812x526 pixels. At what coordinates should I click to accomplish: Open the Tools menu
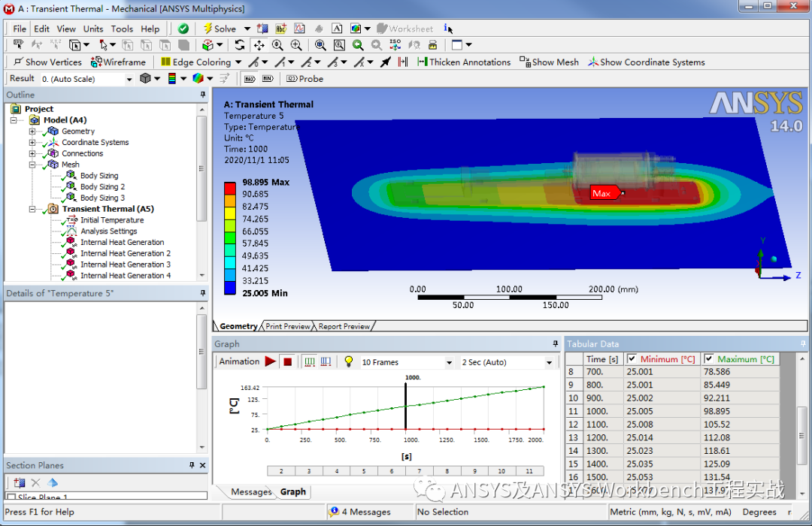point(122,29)
